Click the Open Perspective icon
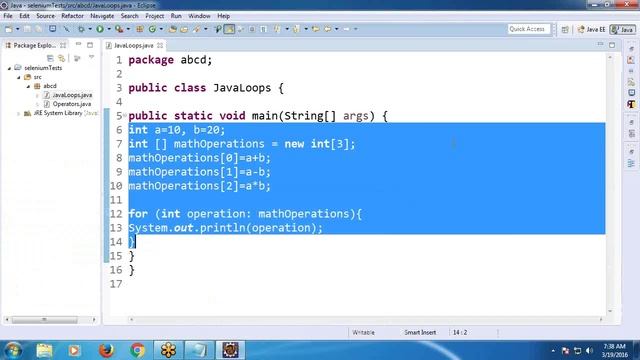The image size is (640, 360). [565, 29]
